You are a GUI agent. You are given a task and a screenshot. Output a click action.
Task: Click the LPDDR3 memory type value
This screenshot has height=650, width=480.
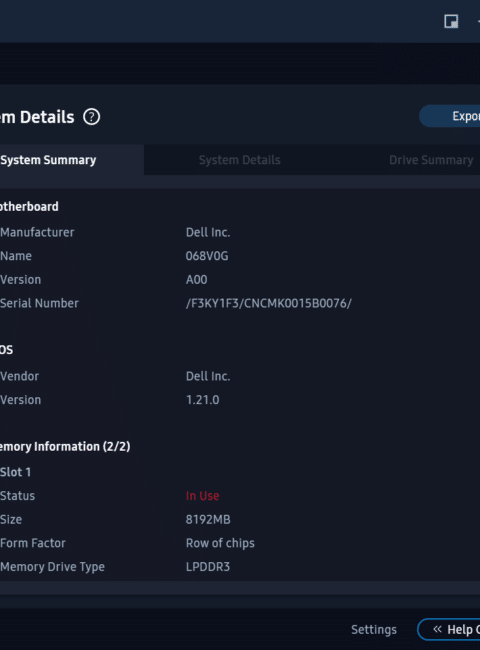208,567
